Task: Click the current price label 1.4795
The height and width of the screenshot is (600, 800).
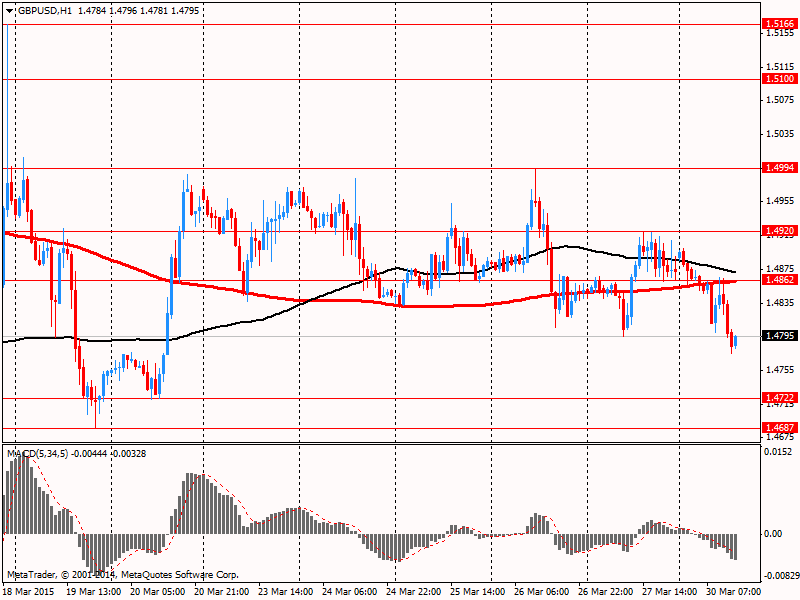Action: click(x=780, y=336)
